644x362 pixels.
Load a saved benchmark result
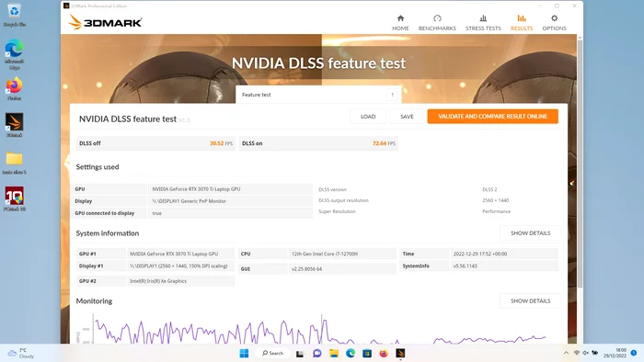368,117
